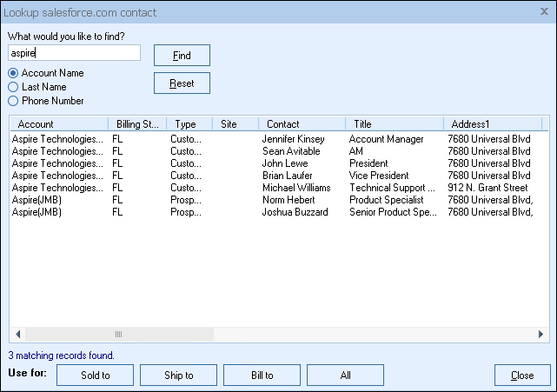Click Aspire Technologies account in John Lewe row
557x392 pixels.
coord(57,163)
